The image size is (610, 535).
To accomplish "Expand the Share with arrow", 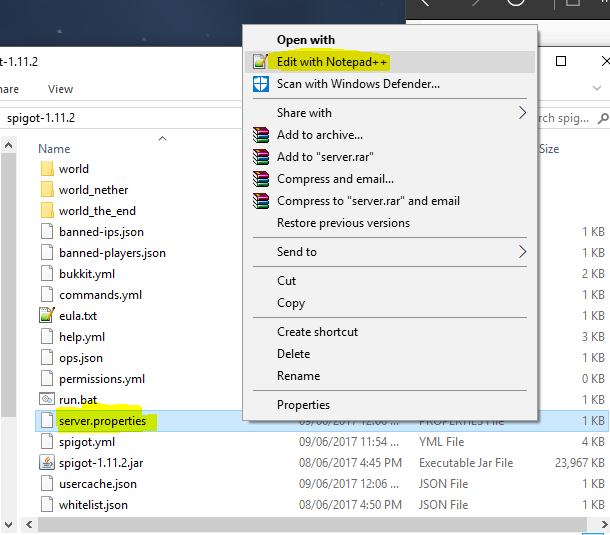I will [x=522, y=113].
